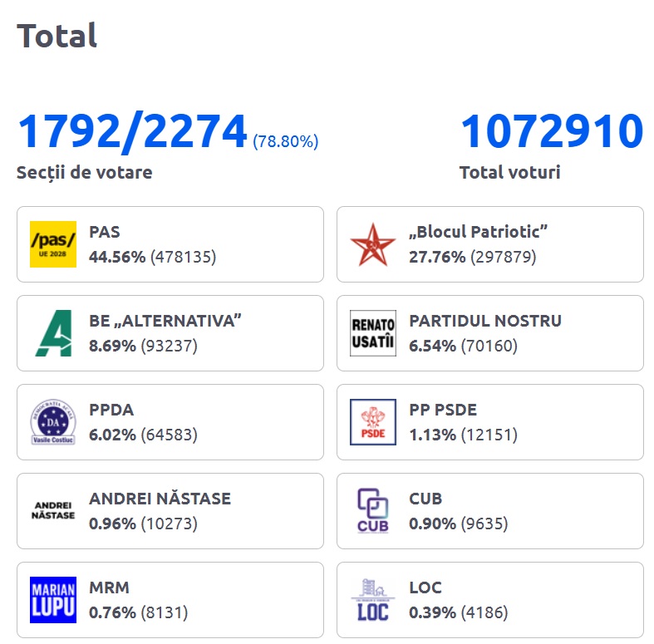Click the 1792/2274 polling stations count
The height and width of the screenshot is (644, 654).
pyautogui.click(x=133, y=132)
